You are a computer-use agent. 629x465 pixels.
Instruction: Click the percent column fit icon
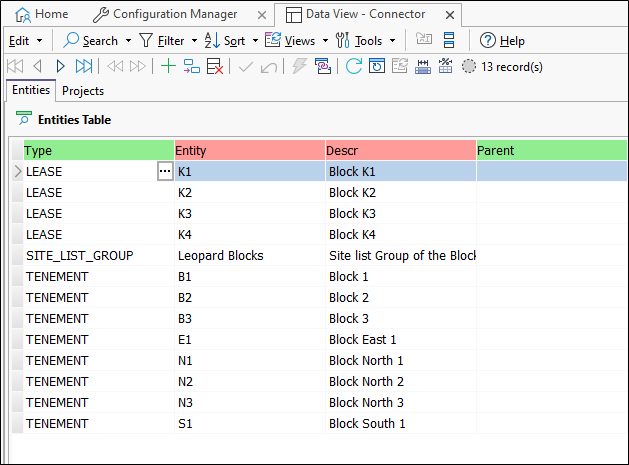click(x=445, y=66)
